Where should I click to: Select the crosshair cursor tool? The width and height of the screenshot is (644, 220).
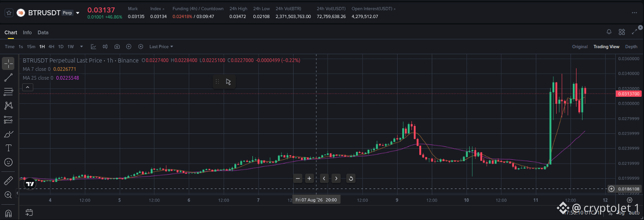pos(8,63)
